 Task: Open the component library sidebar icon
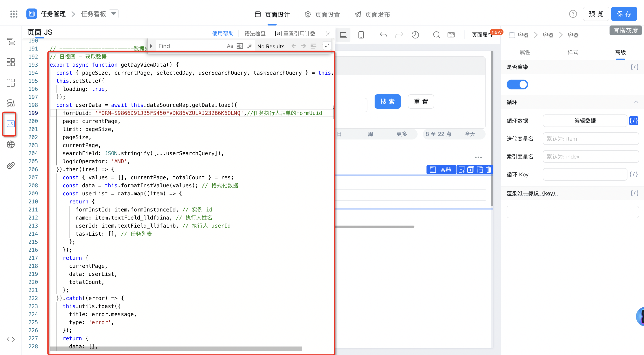(11, 62)
